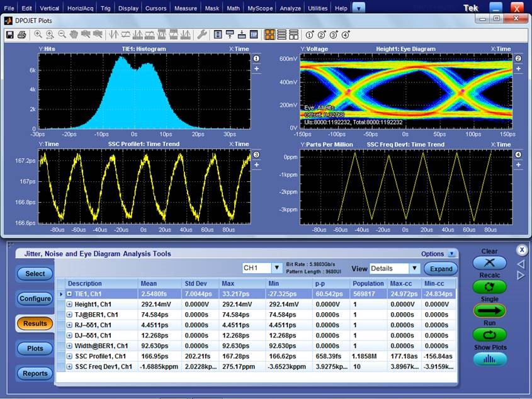532x399 pixels.
Task: Toggle display of plot 1 in toolbar
Action: [310, 35]
